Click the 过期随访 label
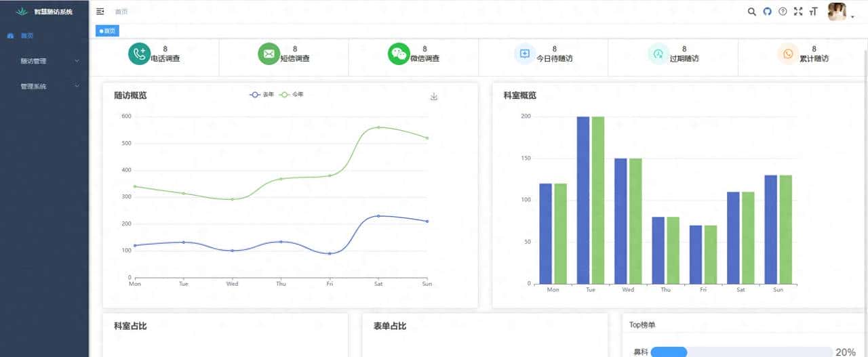Viewport: 868px width, 357px height. (684, 59)
